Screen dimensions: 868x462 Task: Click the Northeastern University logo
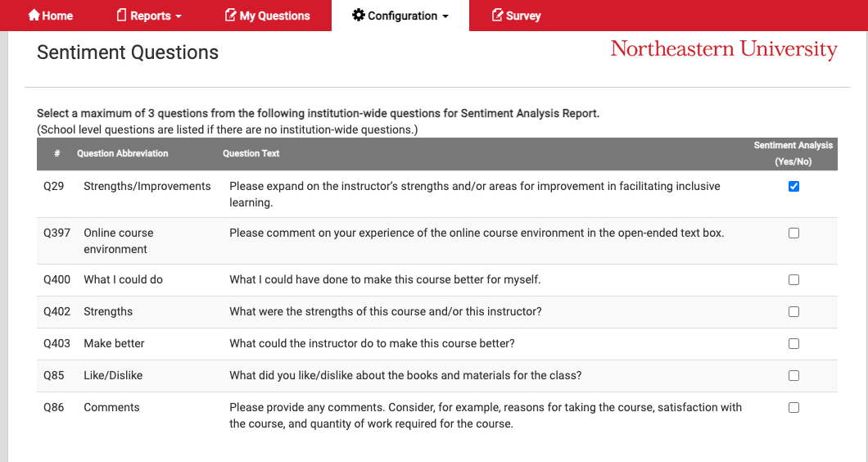[x=724, y=49]
